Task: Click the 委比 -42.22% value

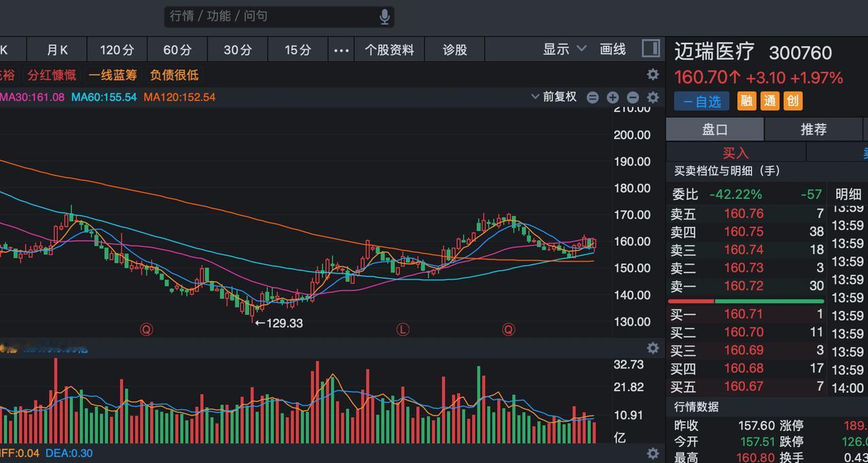Action: [x=736, y=194]
